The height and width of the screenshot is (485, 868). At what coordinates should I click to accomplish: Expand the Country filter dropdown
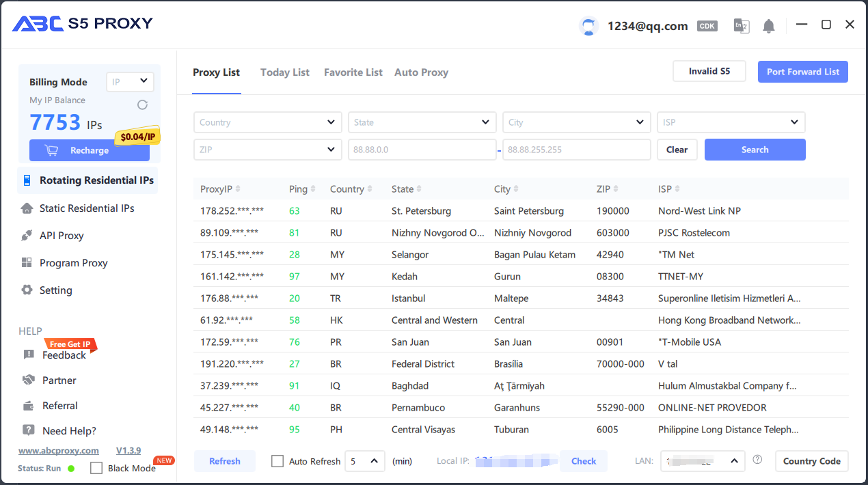click(x=267, y=122)
